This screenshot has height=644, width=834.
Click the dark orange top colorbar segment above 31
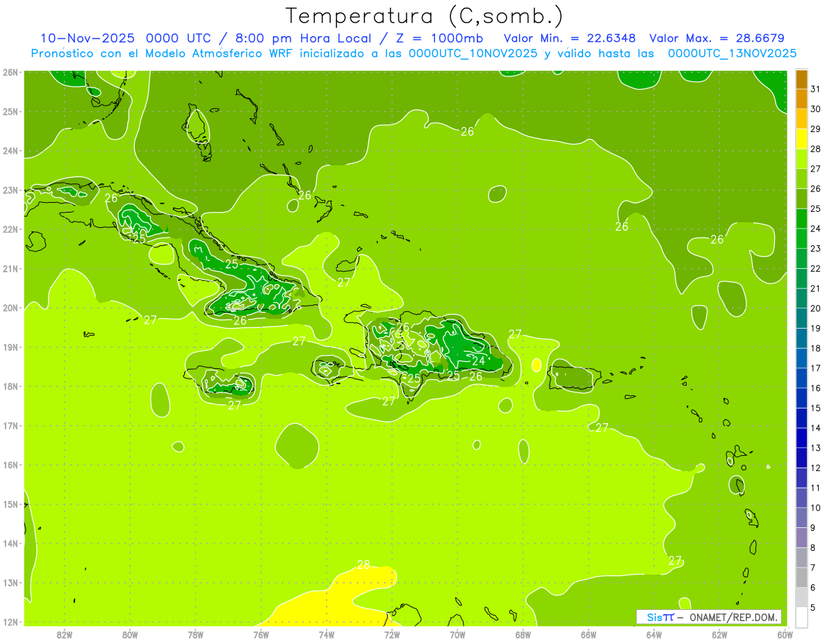801,79
